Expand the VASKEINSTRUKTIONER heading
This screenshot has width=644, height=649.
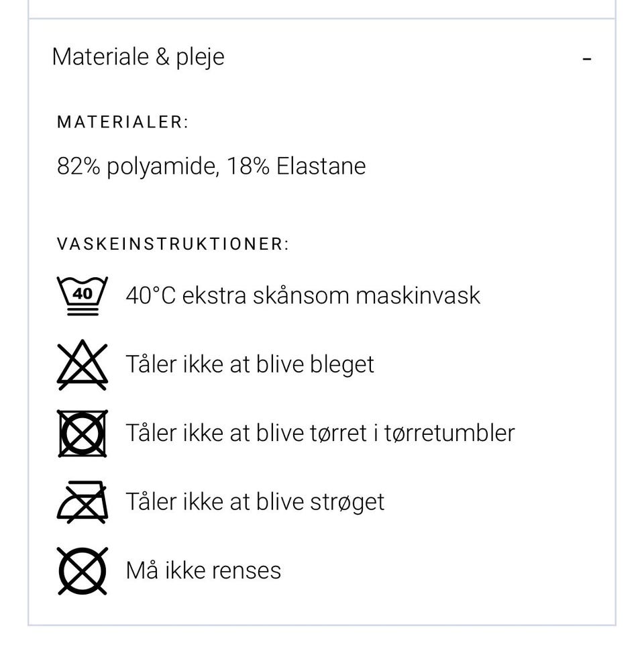(172, 244)
